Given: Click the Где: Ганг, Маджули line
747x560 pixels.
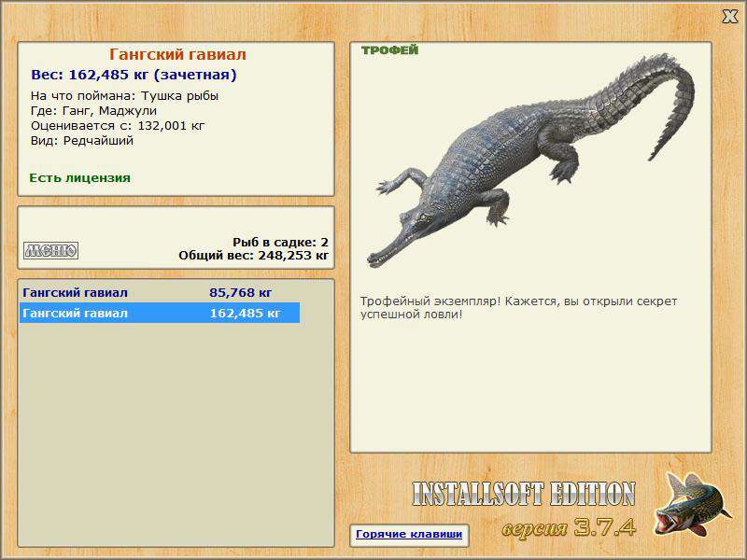Looking at the screenshot, I should tap(94, 111).
